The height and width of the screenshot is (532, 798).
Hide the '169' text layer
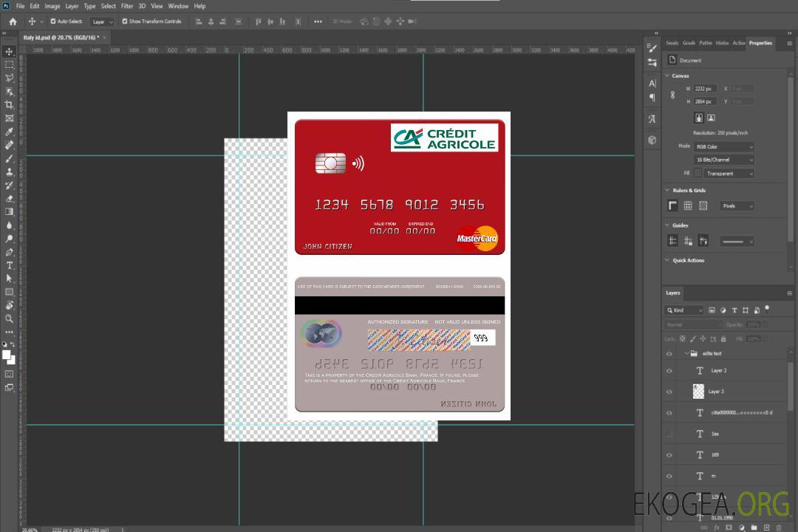(669, 455)
